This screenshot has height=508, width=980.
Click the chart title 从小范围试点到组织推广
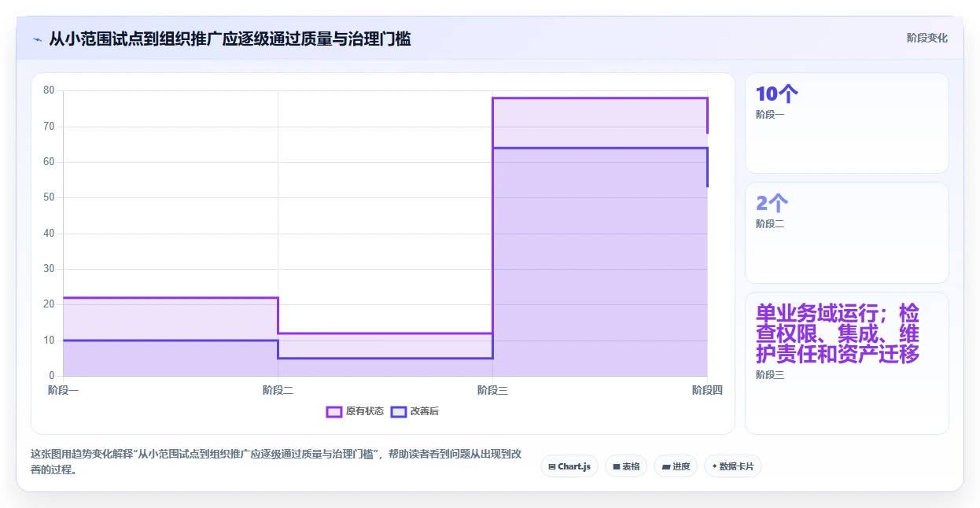pos(230,39)
